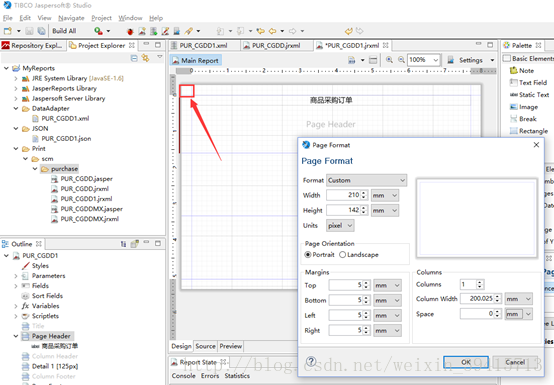Open the File menu

8,18
